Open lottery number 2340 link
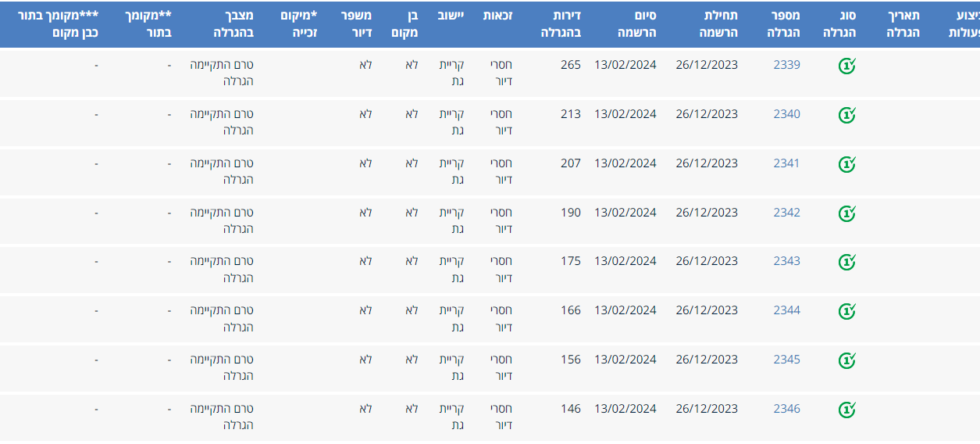980x444 pixels. (786, 114)
